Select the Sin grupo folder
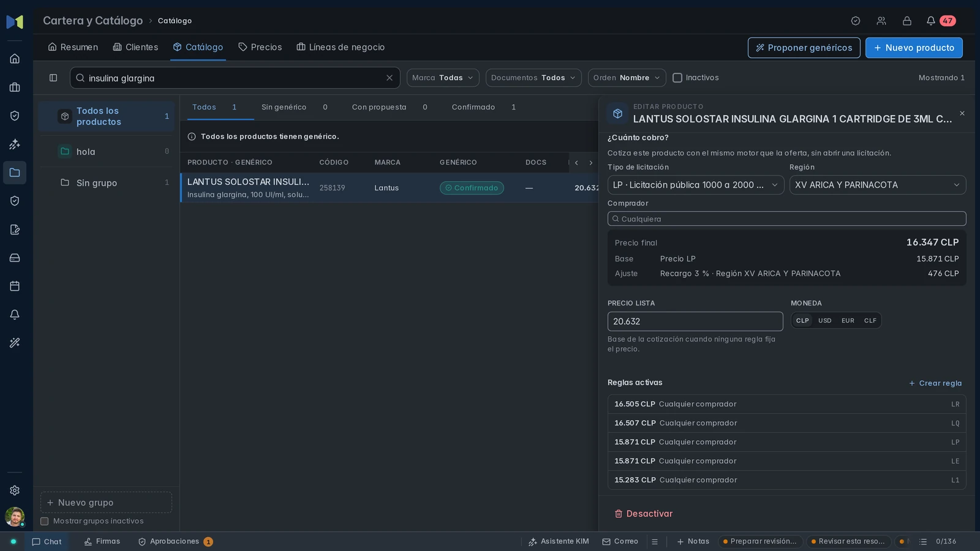 pyautogui.click(x=107, y=182)
